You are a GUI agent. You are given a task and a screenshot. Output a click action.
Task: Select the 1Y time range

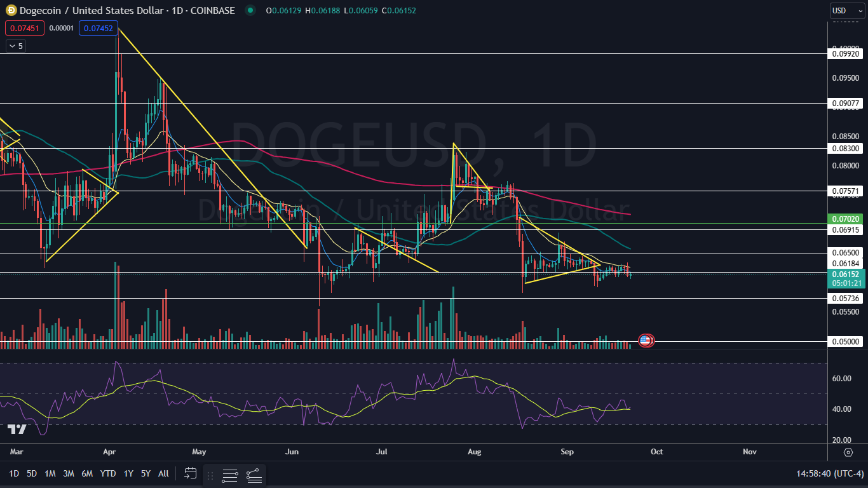128,473
